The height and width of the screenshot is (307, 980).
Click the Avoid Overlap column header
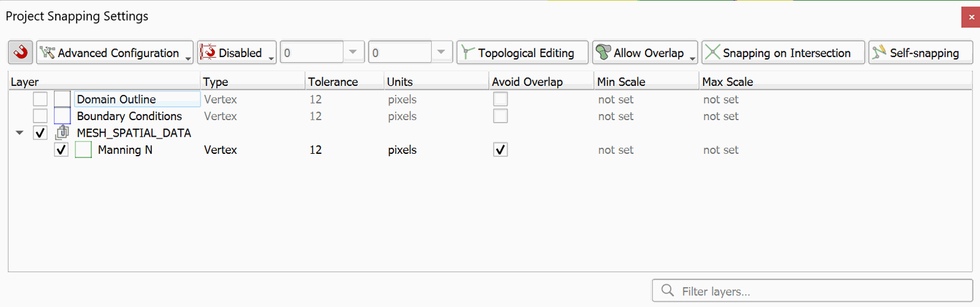coord(527,81)
